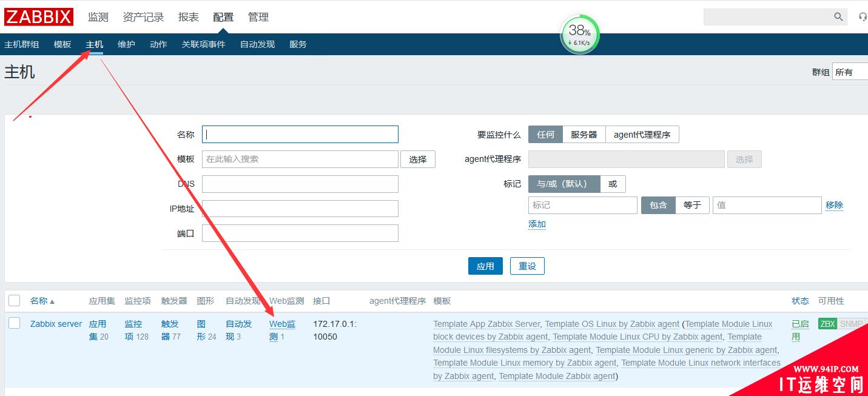Select 与/或（默认） tag mode

pyautogui.click(x=564, y=184)
